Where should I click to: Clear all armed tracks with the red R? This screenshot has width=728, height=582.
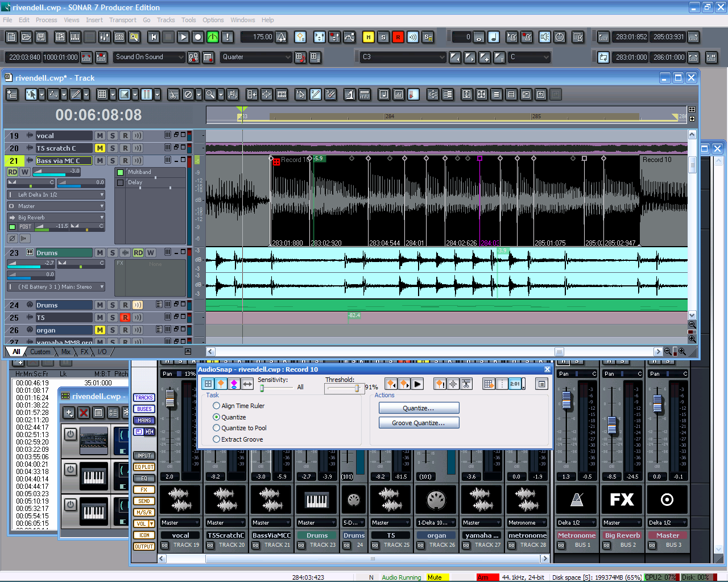pyautogui.click(x=398, y=37)
